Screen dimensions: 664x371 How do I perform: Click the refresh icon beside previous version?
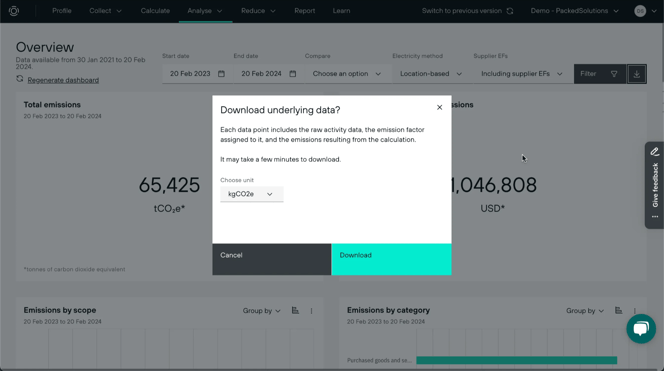coord(510,11)
